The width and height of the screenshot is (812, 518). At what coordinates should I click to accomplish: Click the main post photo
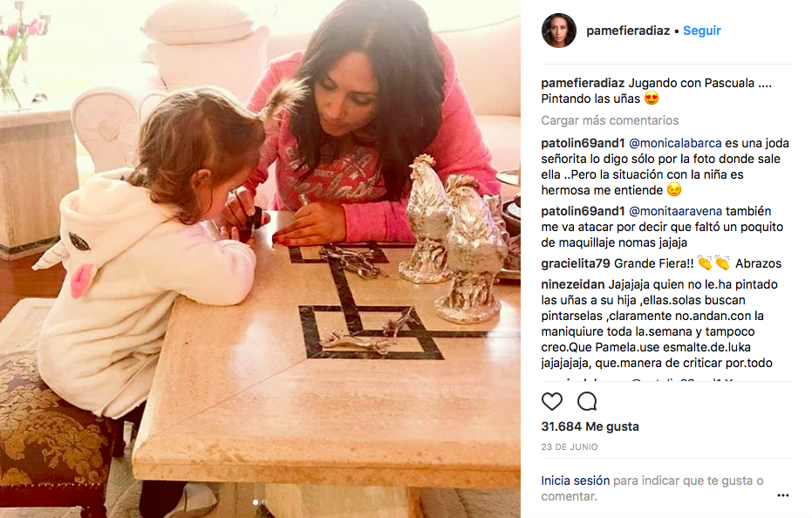(x=260, y=259)
